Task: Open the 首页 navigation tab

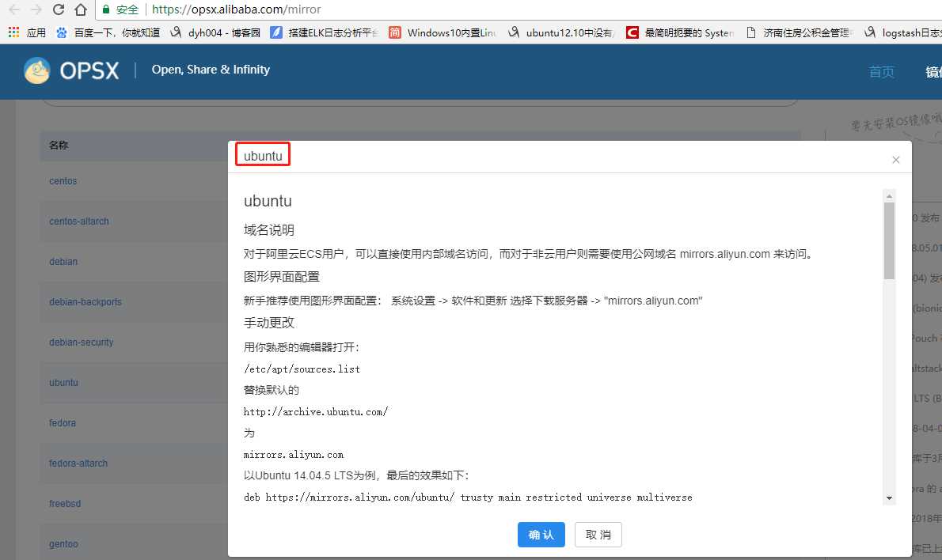Action: [x=881, y=71]
